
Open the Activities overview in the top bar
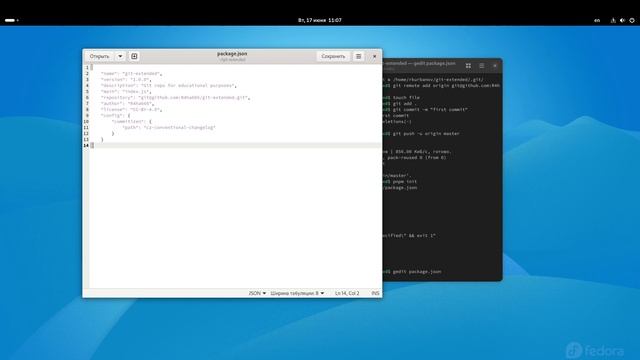11,20
